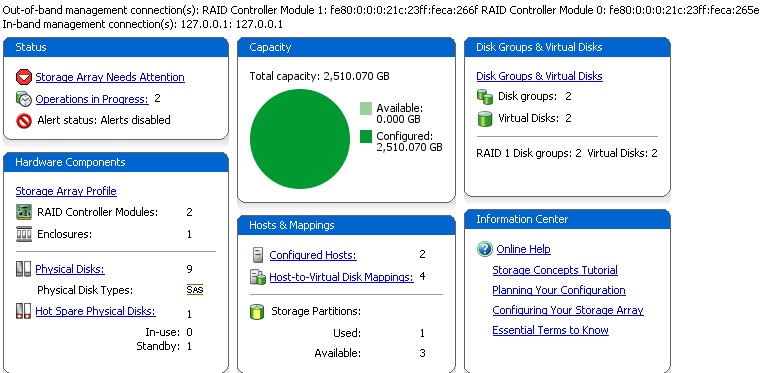Click the dark green Configured legend swatch
The image size is (772, 373).
pyautogui.click(x=366, y=136)
